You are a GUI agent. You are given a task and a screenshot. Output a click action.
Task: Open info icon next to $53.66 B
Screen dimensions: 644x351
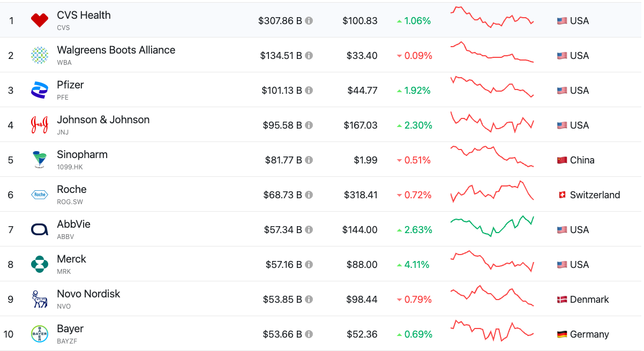pos(309,334)
